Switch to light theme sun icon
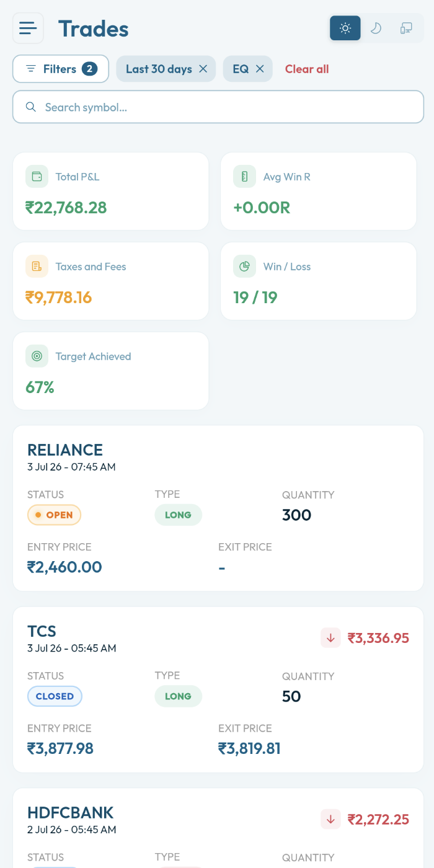The height and width of the screenshot is (868, 434). coord(345,29)
